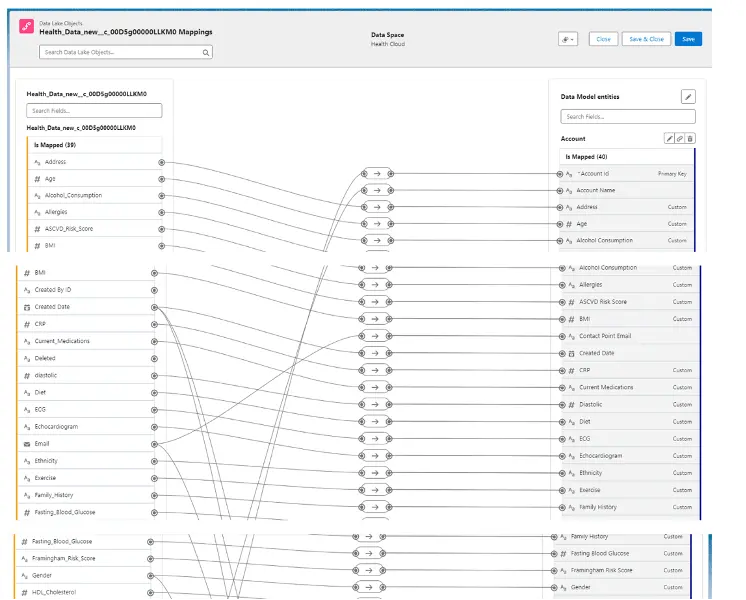
Task: Select the Account Id primary key row
Action: tap(627, 174)
